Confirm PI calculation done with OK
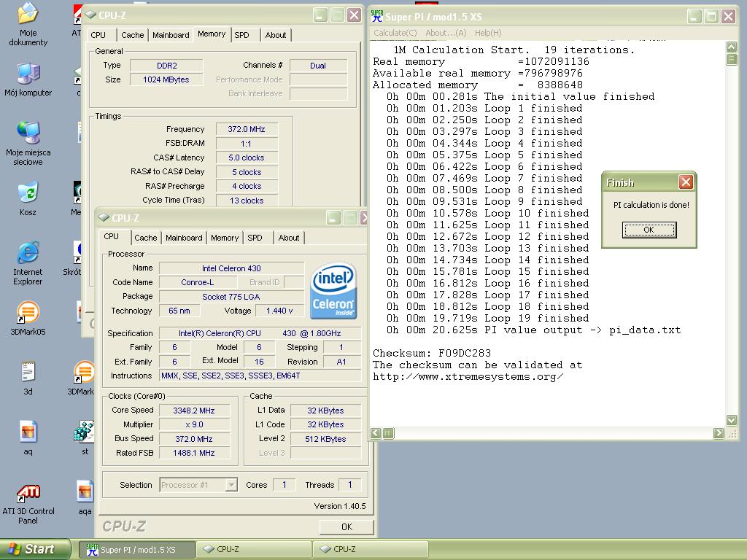Image resolution: width=747 pixels, height=560 pixels. tap(649, 230)
